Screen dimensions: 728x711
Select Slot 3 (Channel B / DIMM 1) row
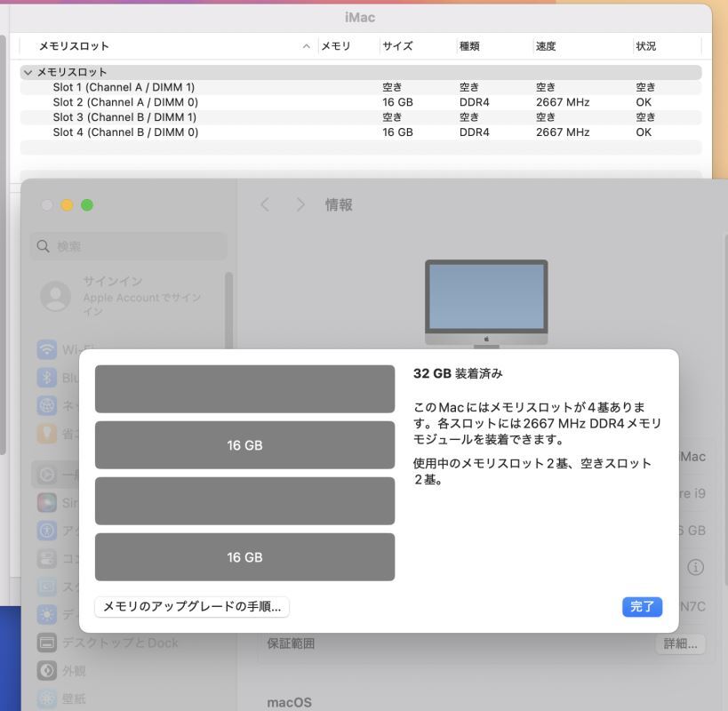(361, 117)
